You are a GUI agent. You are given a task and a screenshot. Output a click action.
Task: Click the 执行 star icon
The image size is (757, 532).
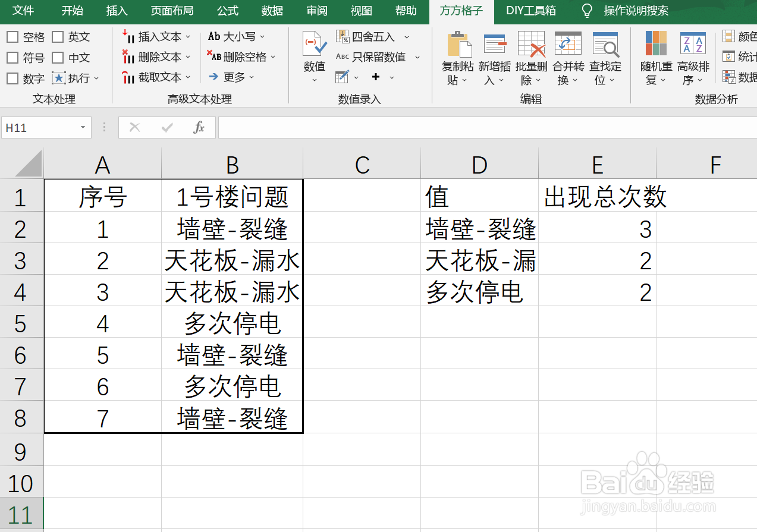click(x=59, y=78)
